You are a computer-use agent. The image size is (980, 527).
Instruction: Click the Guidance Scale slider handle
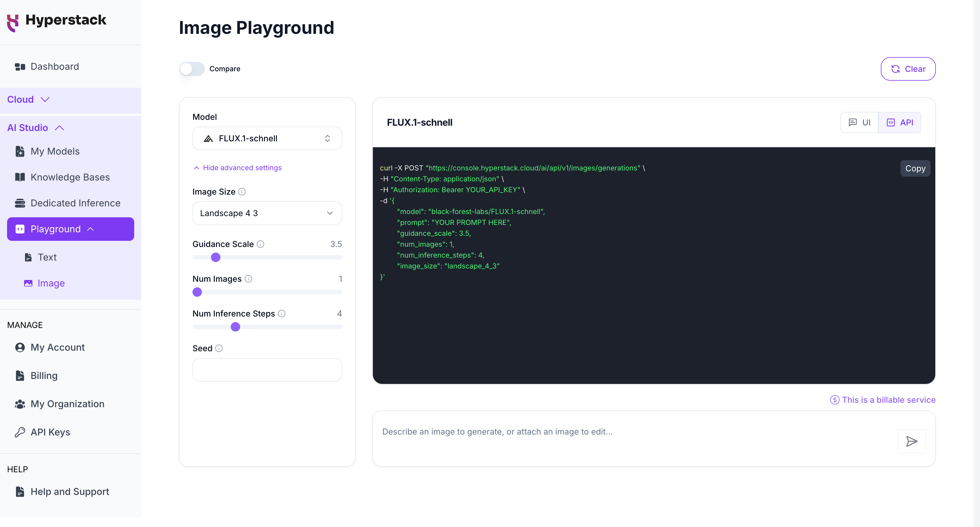(216, 258)
